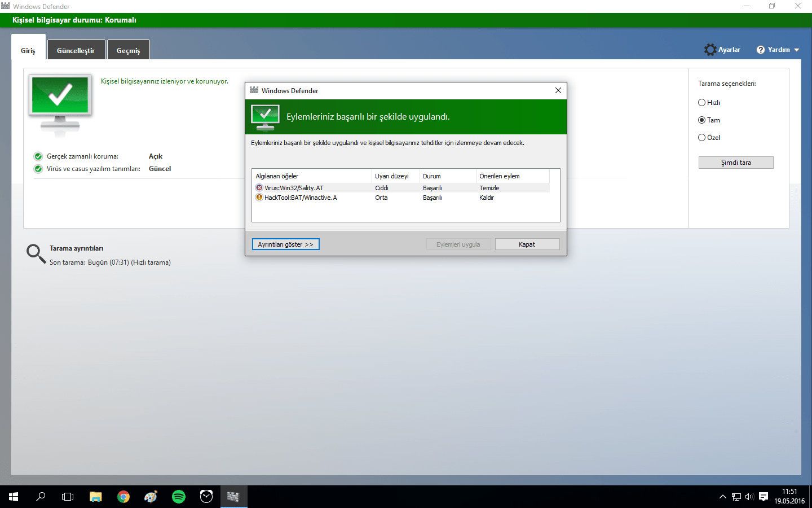Select the Virus:Win32/Sality.AT row
Screen dimensions: 812x508
pyautogui.click(x=401, y=188)
